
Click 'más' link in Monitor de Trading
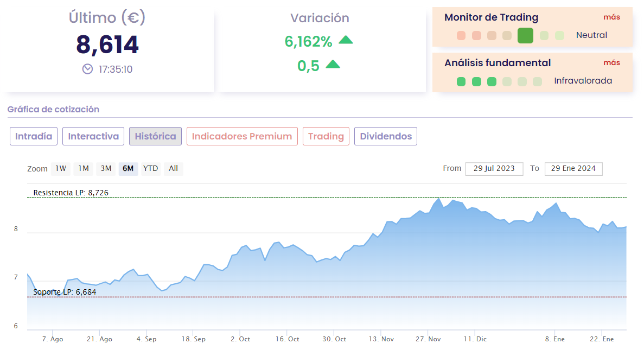611,17
